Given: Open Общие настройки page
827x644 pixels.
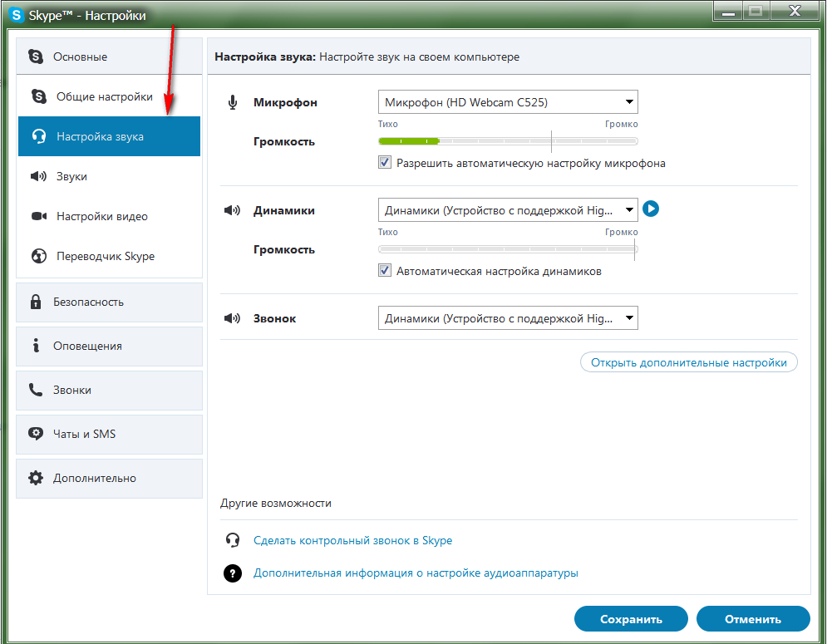Looking at the screenshot, I should point(109,96).
